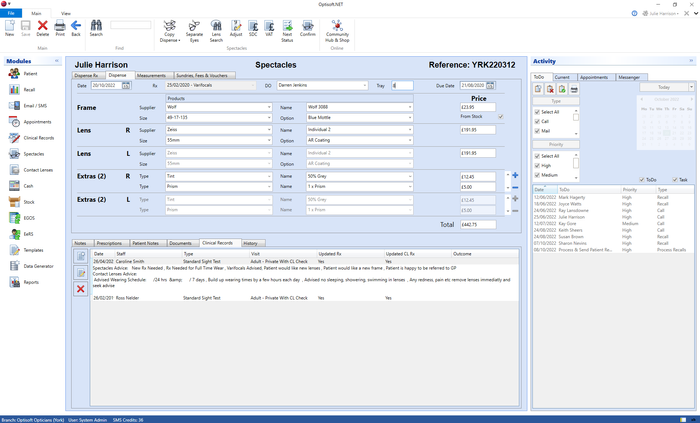Click the Today button in the Activity panel
The image size is (700, 423).
pos(664,87)
